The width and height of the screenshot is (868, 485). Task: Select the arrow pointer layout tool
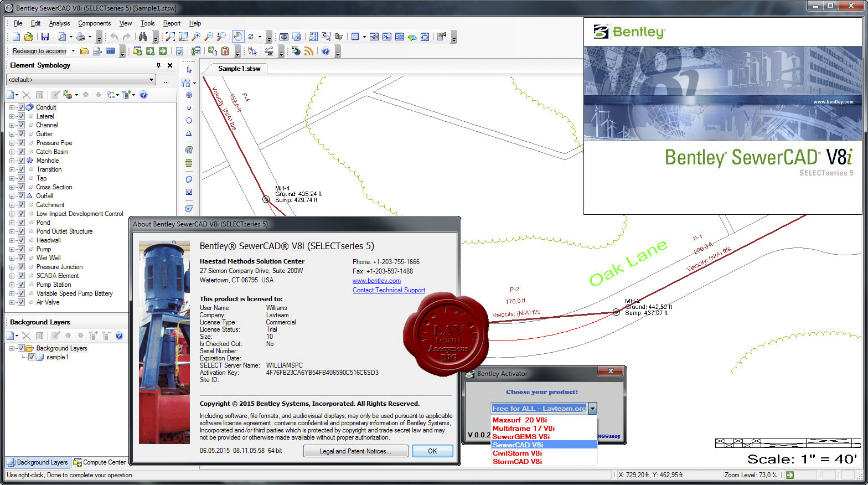pos(189,70)
